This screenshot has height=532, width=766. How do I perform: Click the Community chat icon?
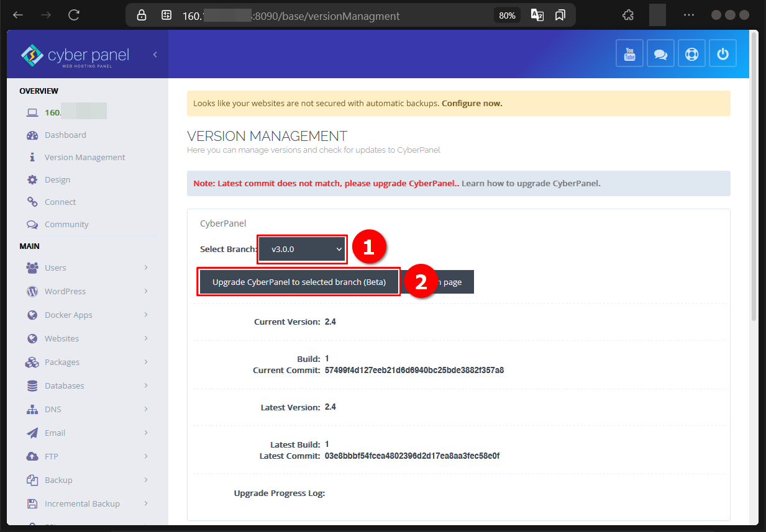click(x=32, y=224)
